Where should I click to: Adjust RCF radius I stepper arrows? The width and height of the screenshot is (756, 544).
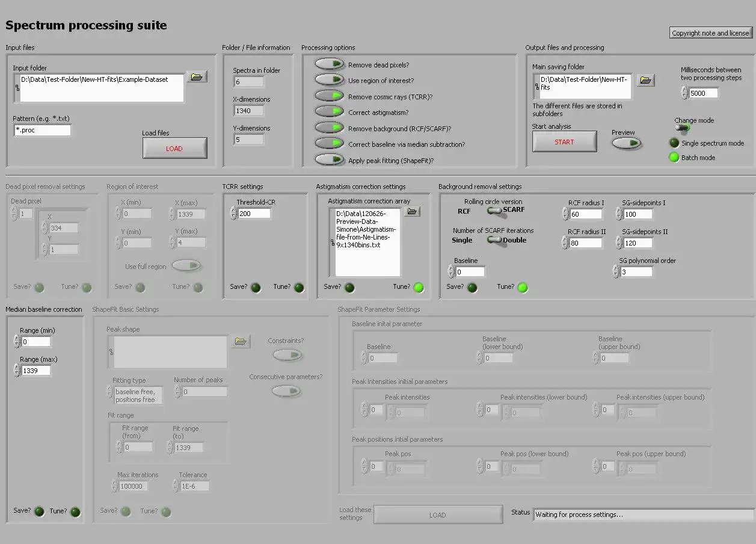coord(565,214)
